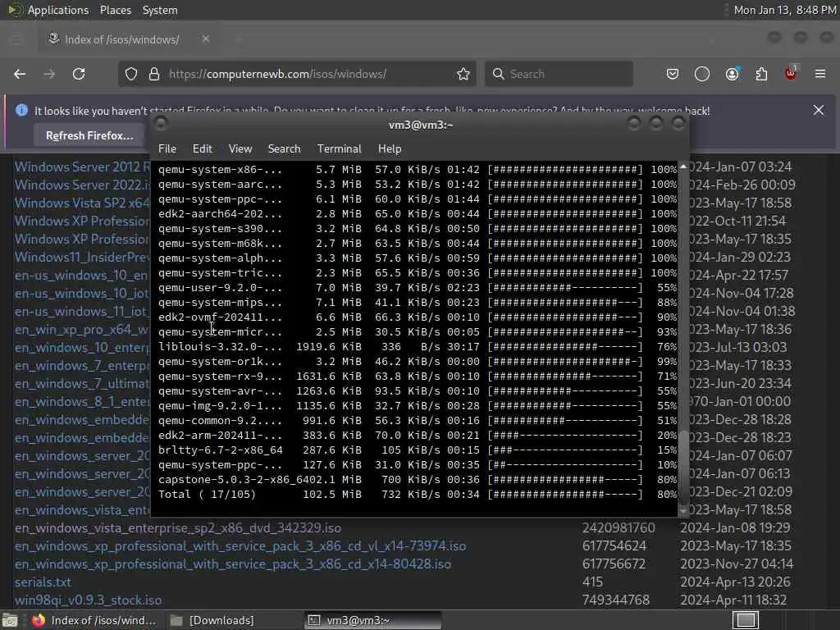Viewport: 840px width, 630px height.
Task: Click Firefox forward arrow button
Action: coord(49,74)
